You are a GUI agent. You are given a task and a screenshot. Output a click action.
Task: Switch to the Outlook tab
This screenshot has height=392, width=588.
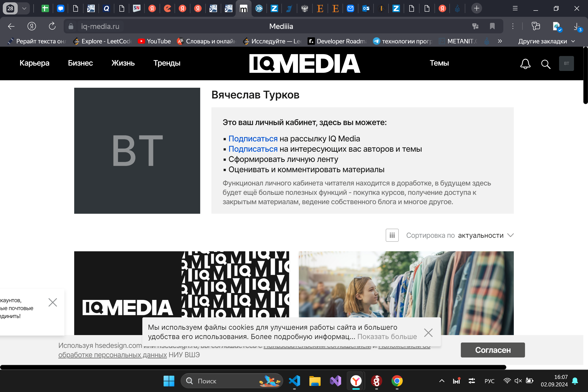click(366, 8)
